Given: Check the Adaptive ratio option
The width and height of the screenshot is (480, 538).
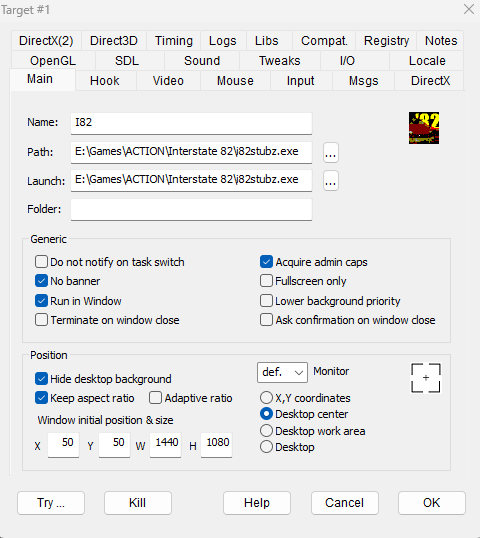Looking at the screenshot, I should pos(155,398).
